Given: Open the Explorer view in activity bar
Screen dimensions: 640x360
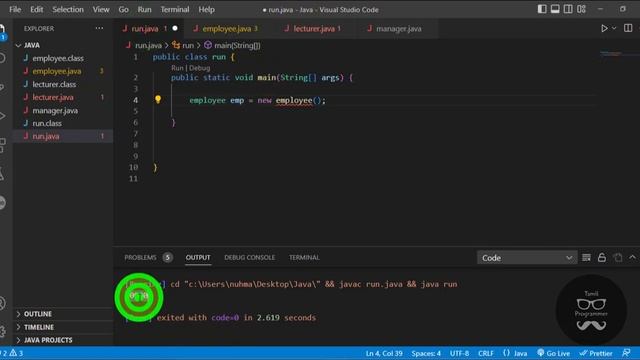Looking at the screenshot, I should (2, 30).
